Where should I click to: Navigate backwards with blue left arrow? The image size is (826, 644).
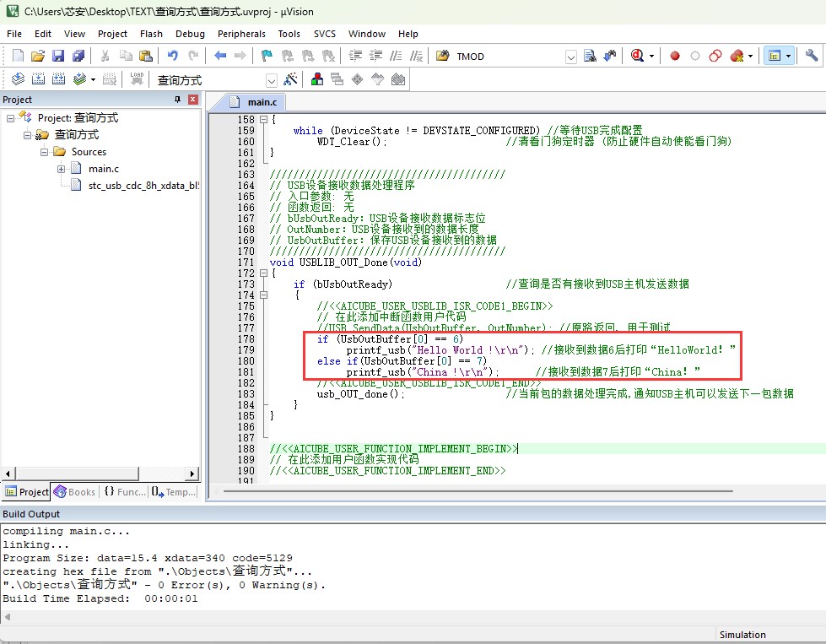[x=220, y=56]
